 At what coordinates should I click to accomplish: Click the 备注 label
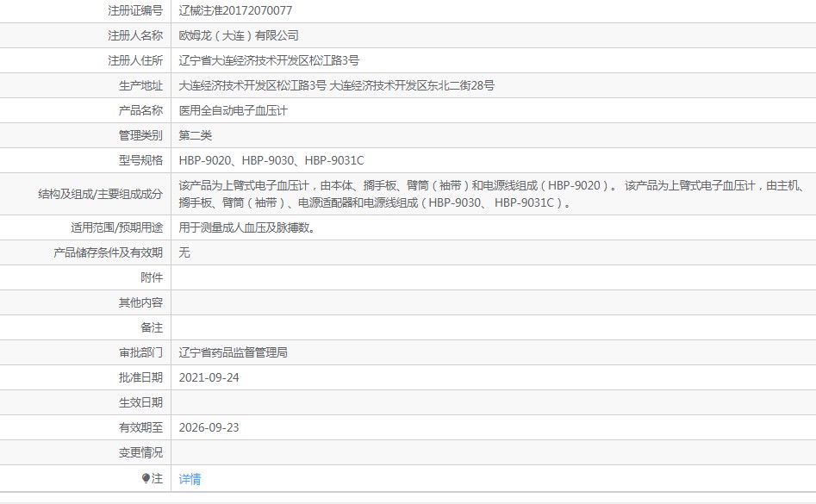[x=152, y=327]
